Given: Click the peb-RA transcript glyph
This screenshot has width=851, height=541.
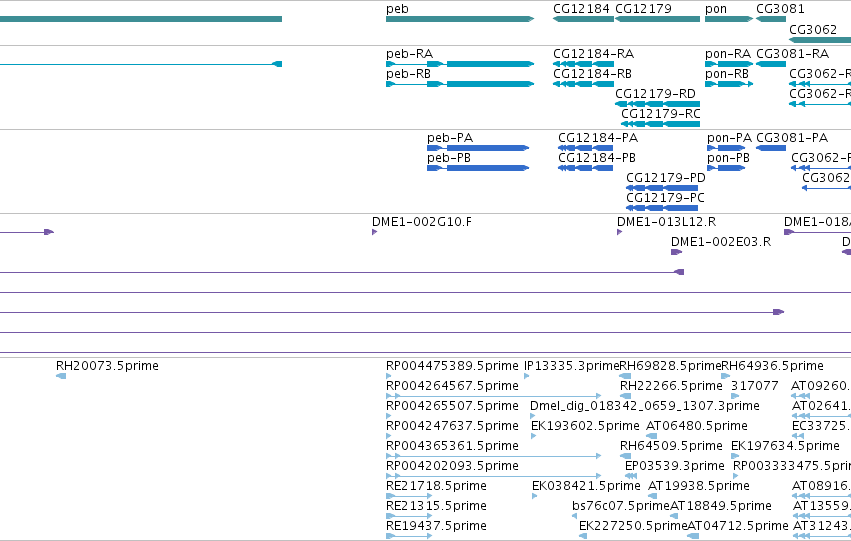Looking at the screenshot, I should [x=460, y=64].
